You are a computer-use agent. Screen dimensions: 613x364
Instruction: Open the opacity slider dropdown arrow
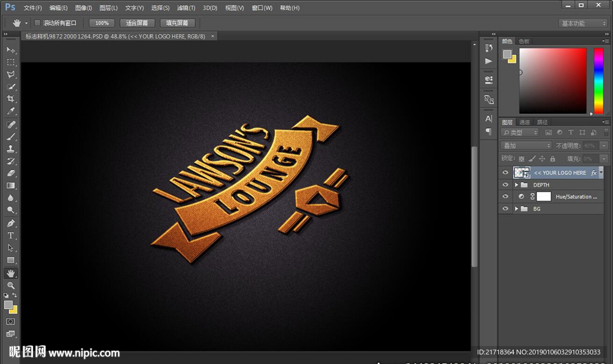coord(604,145)
